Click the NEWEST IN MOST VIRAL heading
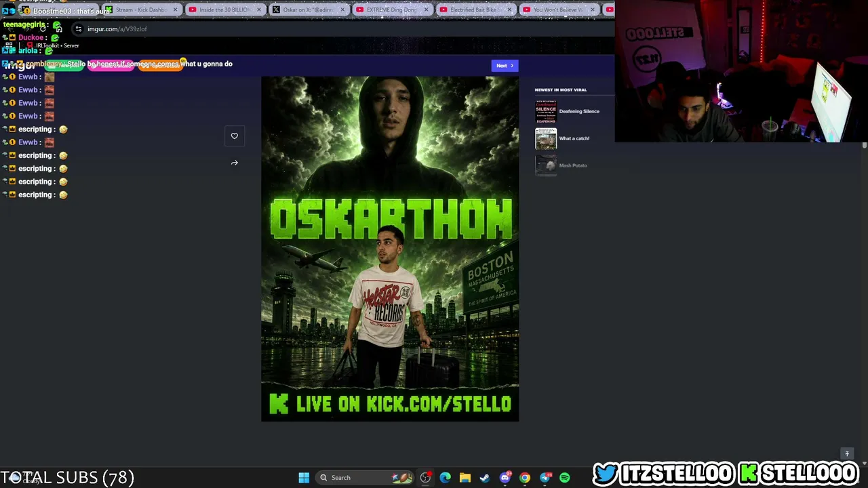The height and width of the screenshot is (488, 868). pyautogui.click(x=561, y=89)
